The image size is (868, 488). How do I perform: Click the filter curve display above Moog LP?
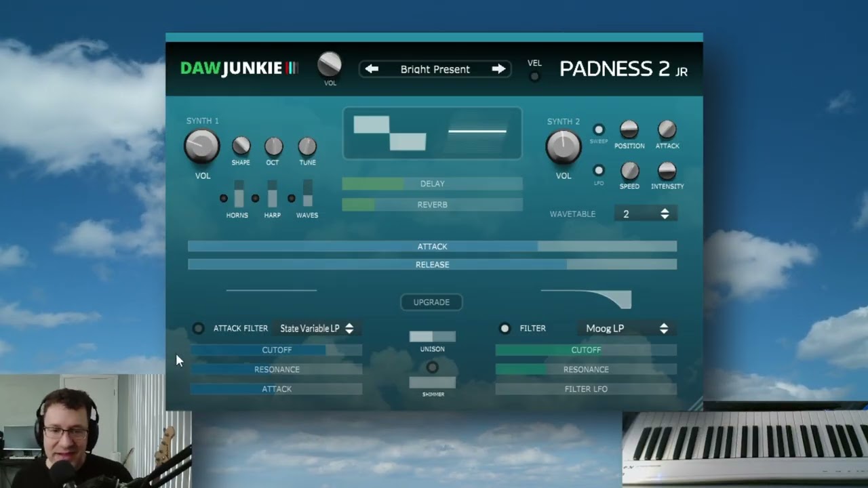[x=586, y=299]
